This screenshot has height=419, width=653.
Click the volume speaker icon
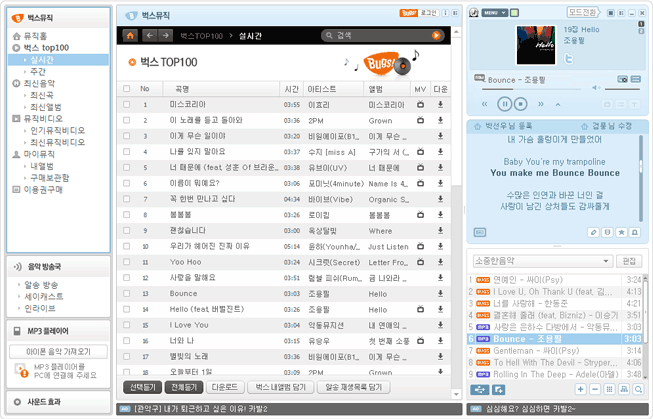coord(596,87)
